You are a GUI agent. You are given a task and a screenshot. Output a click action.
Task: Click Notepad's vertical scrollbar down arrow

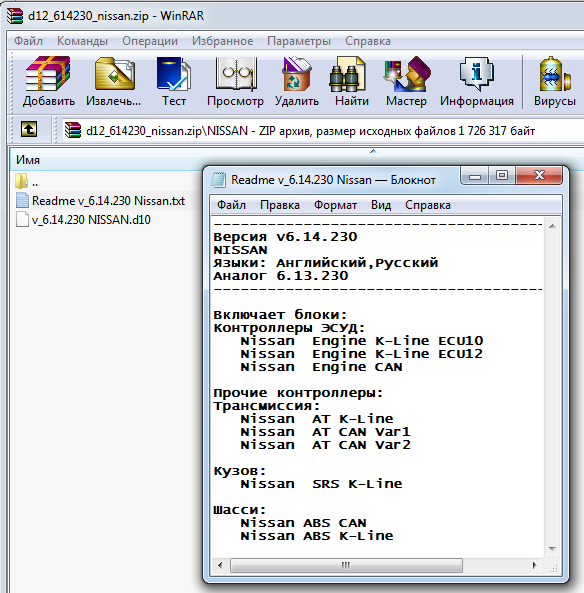click(x=552, y=549)
